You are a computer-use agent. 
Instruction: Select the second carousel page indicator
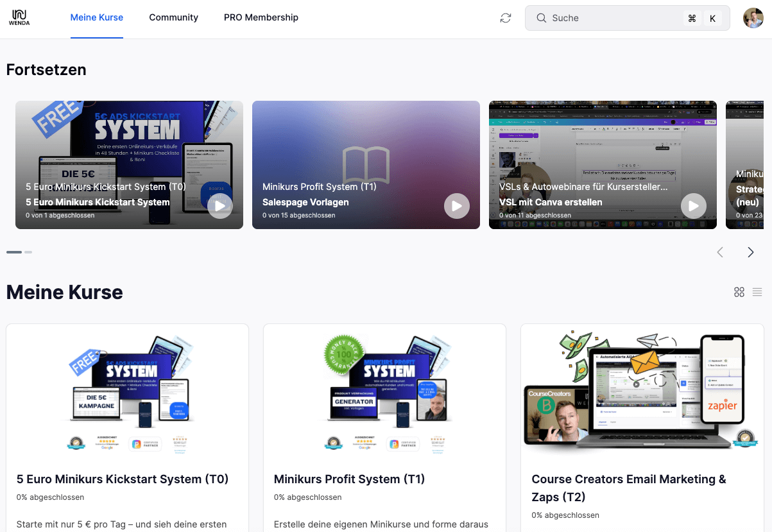pos(28,252)
